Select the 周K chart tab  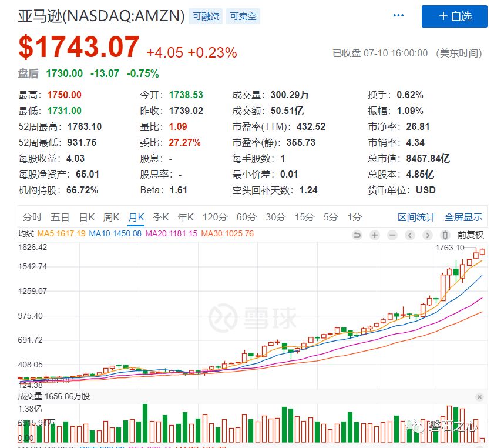111,217
